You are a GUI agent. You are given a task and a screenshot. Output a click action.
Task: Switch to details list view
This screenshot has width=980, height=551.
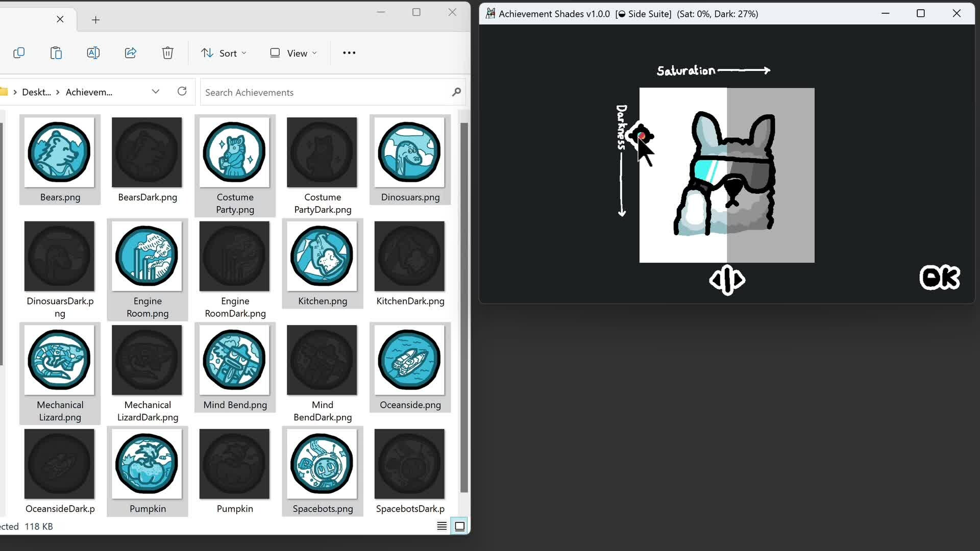point(442,526)
